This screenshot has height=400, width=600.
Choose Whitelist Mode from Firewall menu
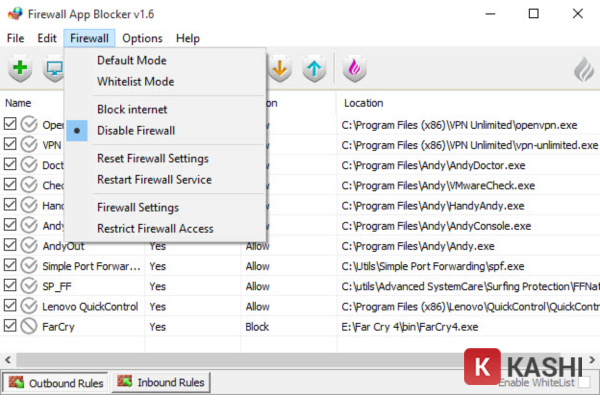(135, 81)
